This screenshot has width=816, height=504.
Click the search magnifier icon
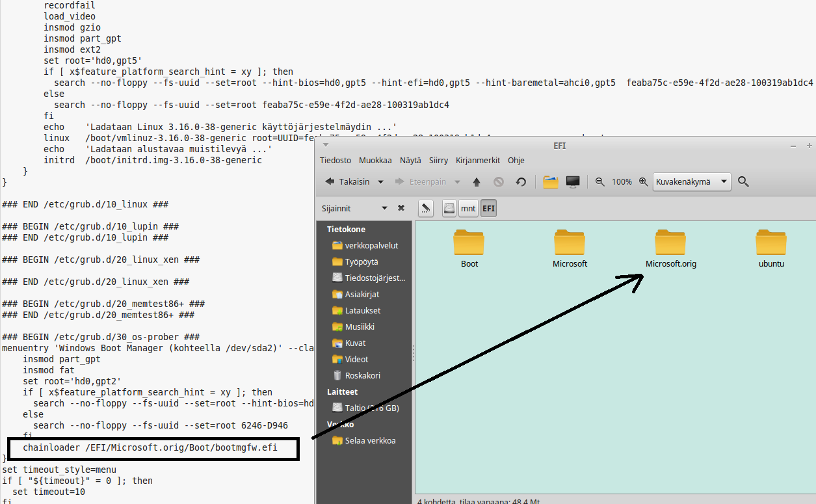click(744, 182)
